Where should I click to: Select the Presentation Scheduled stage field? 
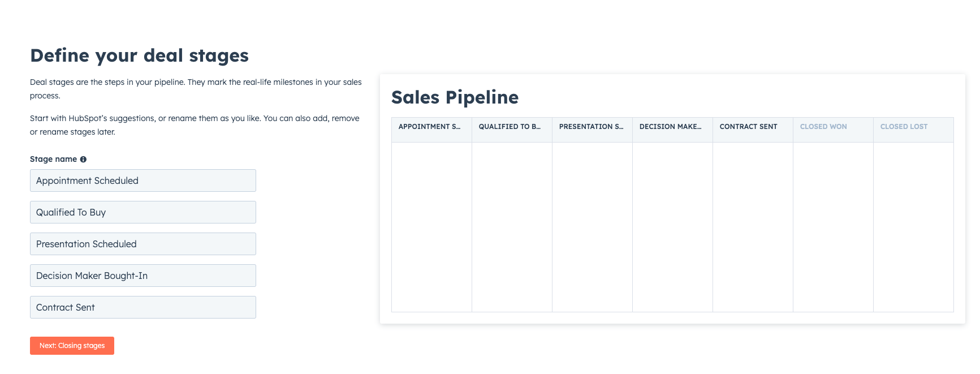point(143,244)
